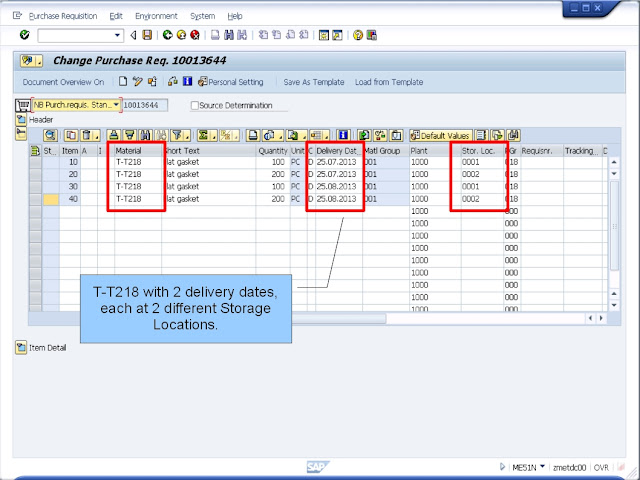This screenshot has height=480, width=640.
Task: Click the Sort ascending icon in item toolbar
Action: click(x=114, y=135)
